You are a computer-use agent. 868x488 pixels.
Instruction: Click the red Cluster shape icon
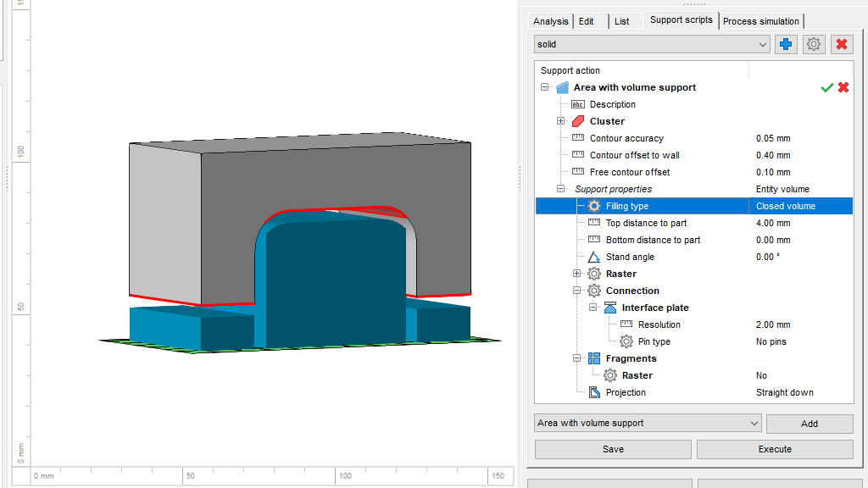(x=577, y=121)
